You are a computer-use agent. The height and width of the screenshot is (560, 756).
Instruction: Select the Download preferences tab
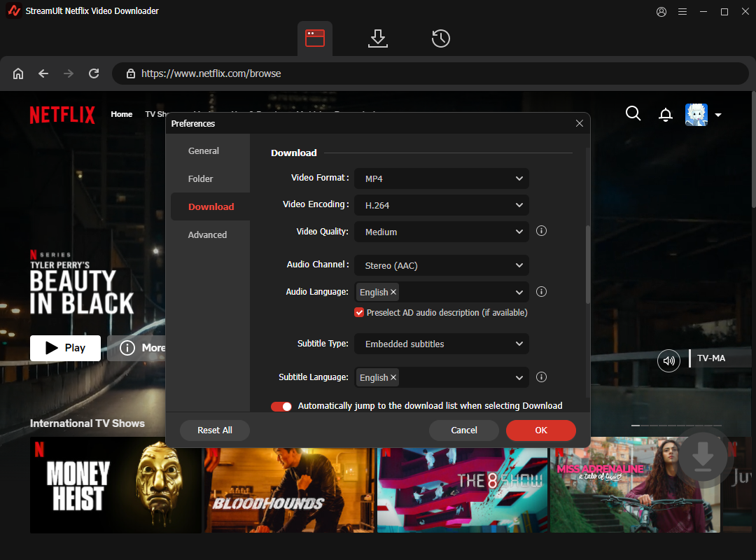tap(210, 207)
